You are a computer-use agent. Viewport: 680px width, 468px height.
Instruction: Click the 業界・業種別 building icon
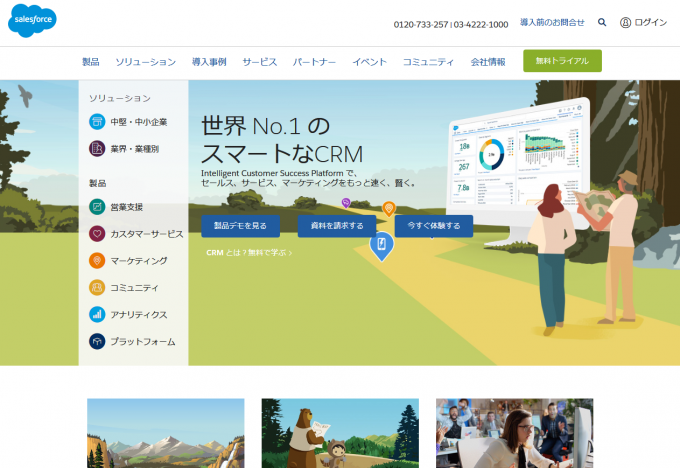(97, 149)
